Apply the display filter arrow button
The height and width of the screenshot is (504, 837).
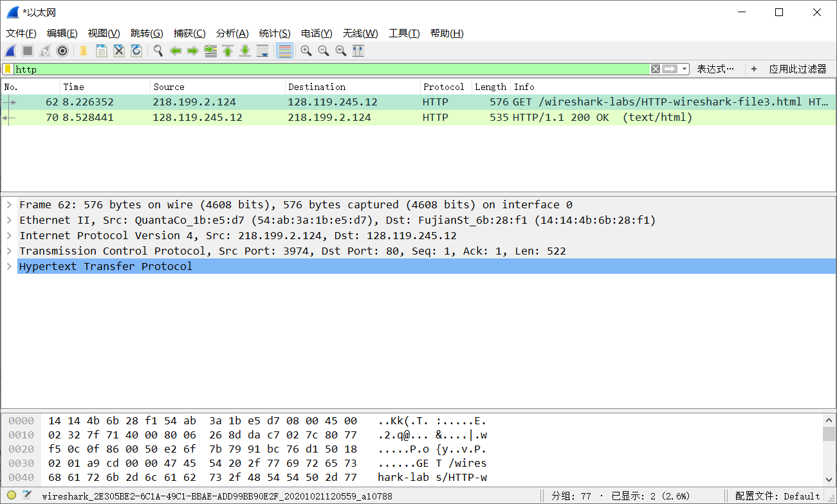tap(670, 69)
